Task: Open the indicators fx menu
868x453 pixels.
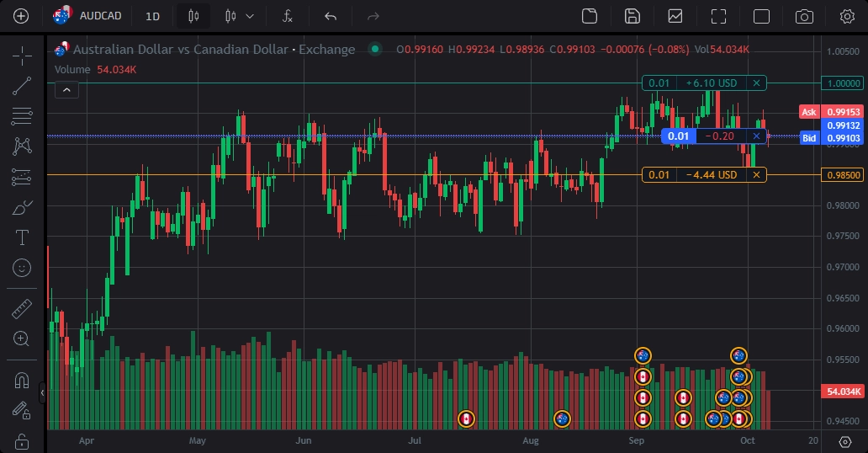Action: (287, 16)
